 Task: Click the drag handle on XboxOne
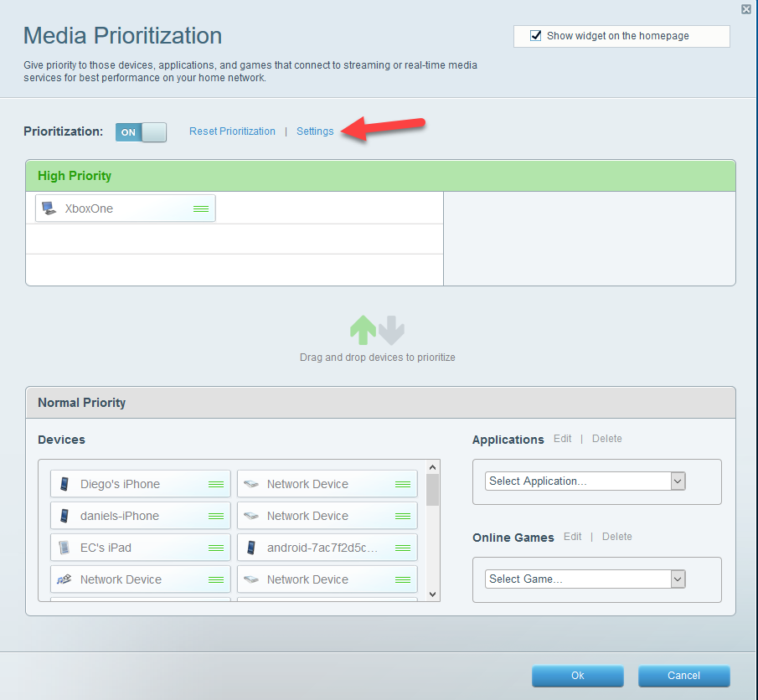(x=201, y=208)
